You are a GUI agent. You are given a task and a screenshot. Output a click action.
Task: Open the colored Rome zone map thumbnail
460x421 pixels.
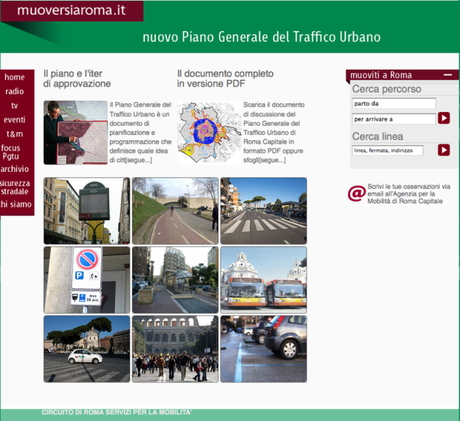(x=209, y=133)
